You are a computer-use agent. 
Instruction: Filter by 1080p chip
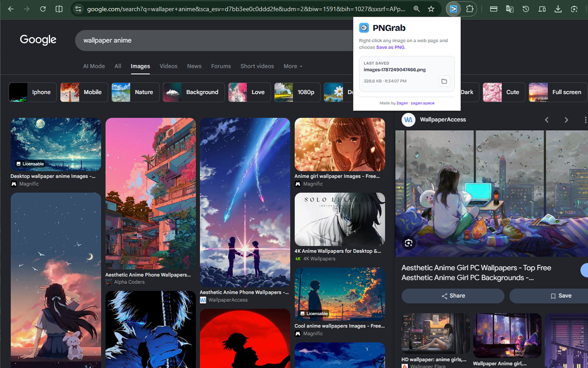coord(298,92)
